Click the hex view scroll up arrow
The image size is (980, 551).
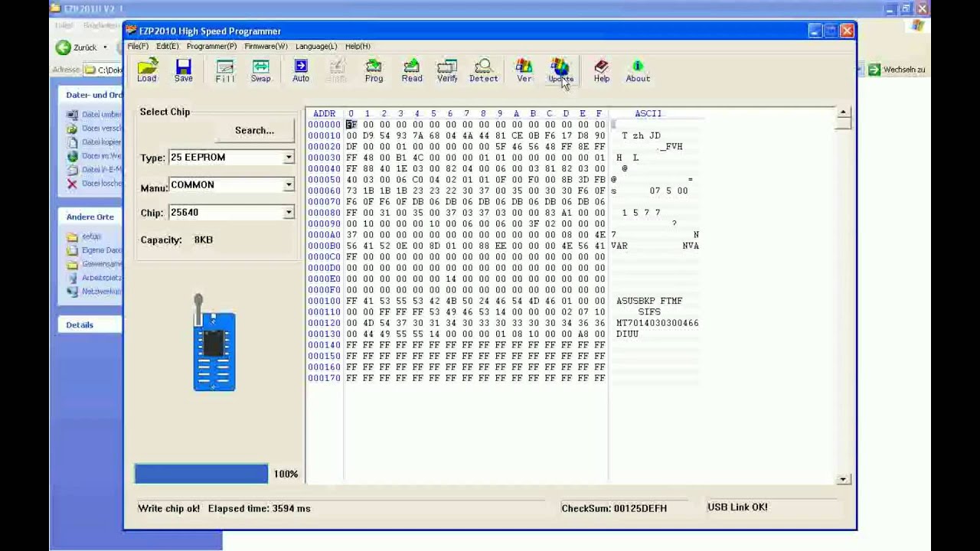[x=843, y=113]
